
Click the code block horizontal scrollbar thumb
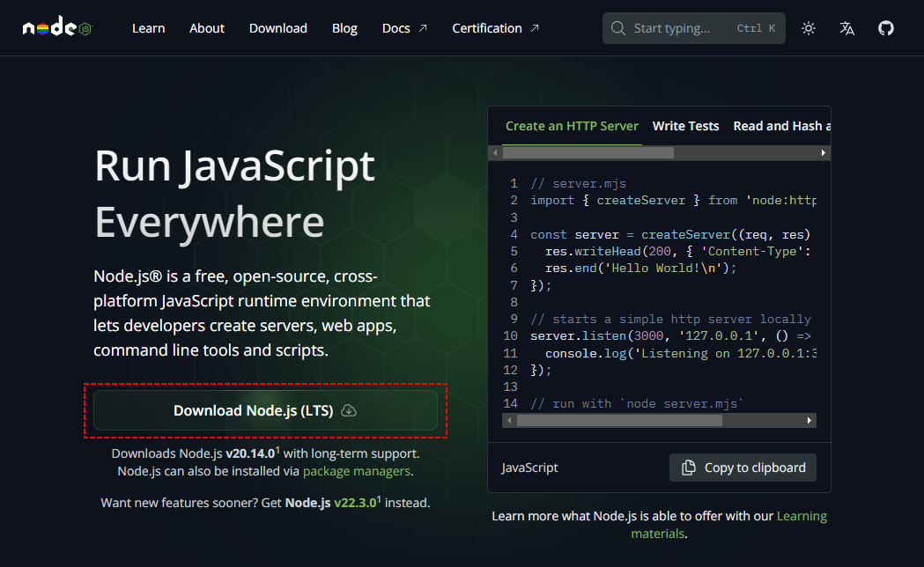(619, 420)
